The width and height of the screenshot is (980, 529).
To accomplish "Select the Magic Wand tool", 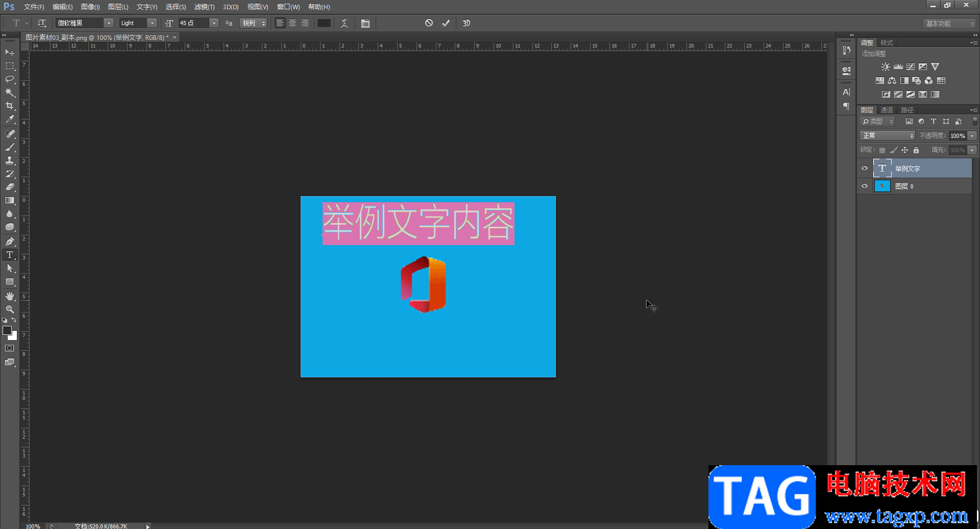I will pos(10,92).
